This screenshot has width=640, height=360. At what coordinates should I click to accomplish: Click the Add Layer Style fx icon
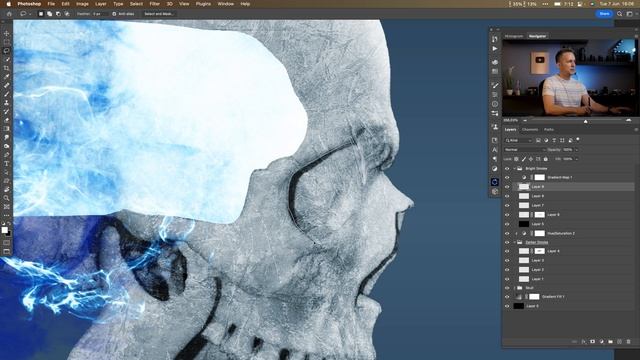[584, 342]
